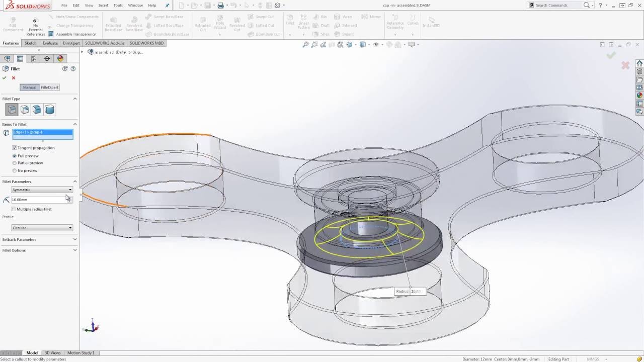The image size is (644, 362).
Task: Open the DimXpertManager tab icon
Action: [x=47, y=59]
